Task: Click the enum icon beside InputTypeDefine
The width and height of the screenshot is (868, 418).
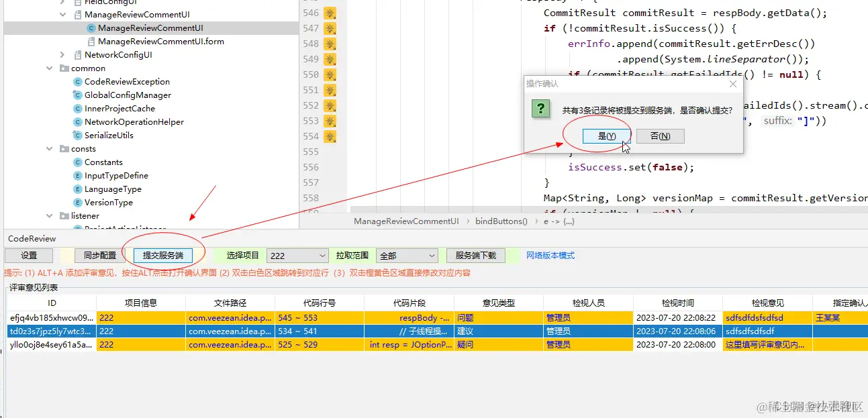Action: click(x=78, y=176)
